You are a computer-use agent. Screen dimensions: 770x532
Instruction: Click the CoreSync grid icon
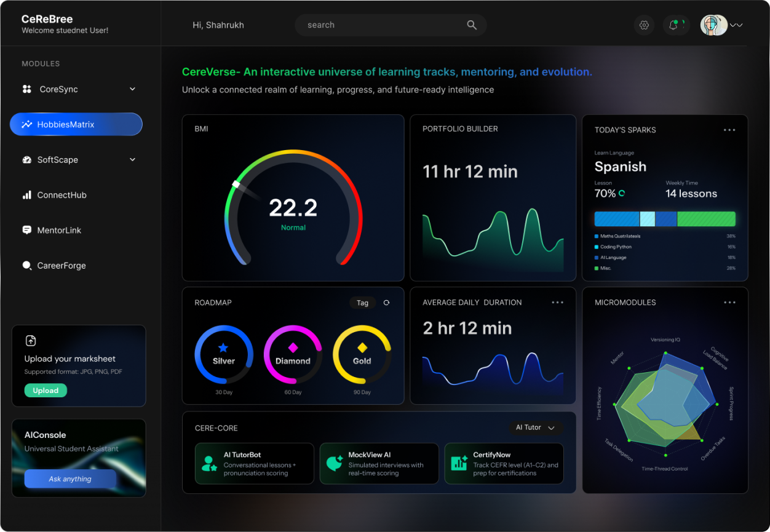26,89
